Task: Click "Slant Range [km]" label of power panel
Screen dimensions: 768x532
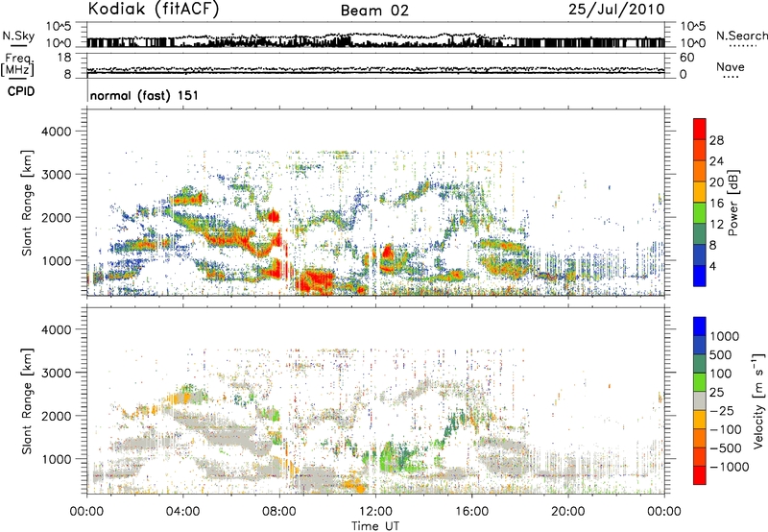Action: pos(27,203)
